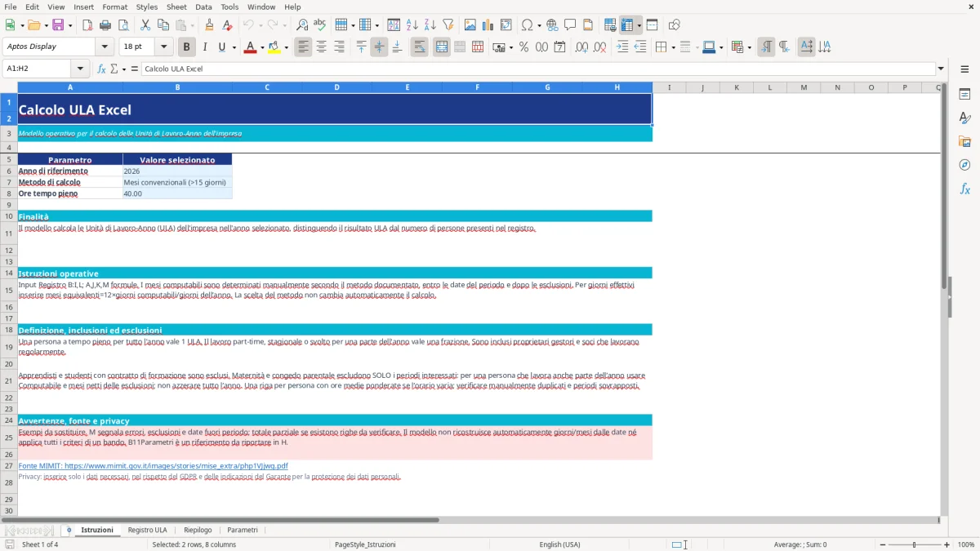Open font color dropdown arrow
Image resolution: width=980 pixels, height=551 pixels.
click(261, 47)
